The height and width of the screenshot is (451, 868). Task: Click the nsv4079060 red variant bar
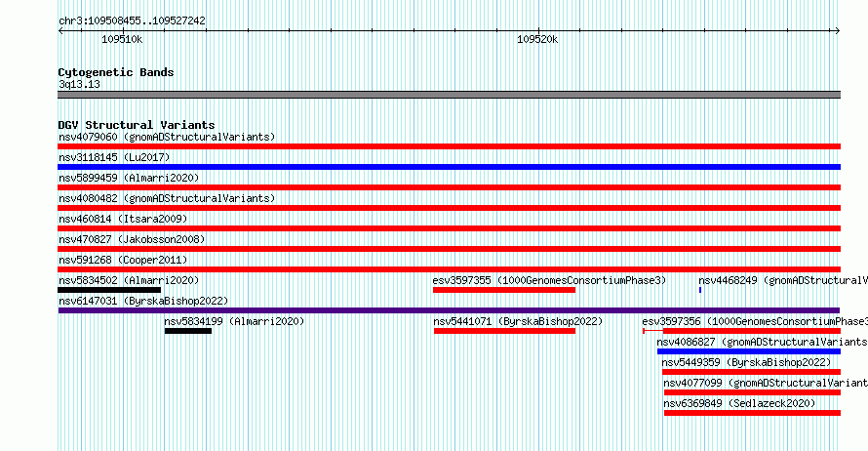coord(449,146)
